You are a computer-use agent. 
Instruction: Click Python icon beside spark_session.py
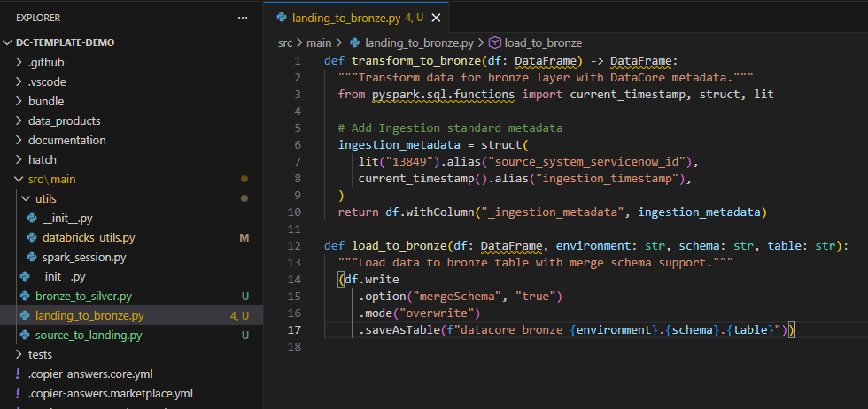(32, 258)
